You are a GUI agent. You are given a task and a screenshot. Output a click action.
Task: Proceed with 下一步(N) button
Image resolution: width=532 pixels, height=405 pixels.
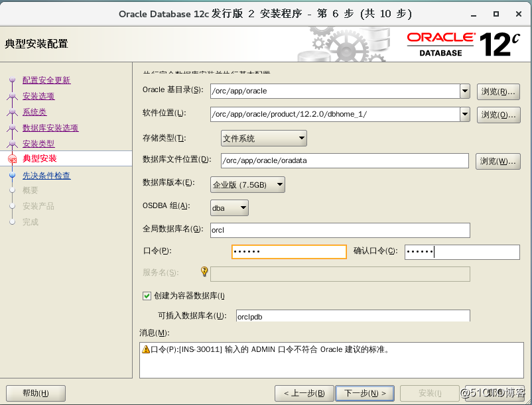click(365, 393)
